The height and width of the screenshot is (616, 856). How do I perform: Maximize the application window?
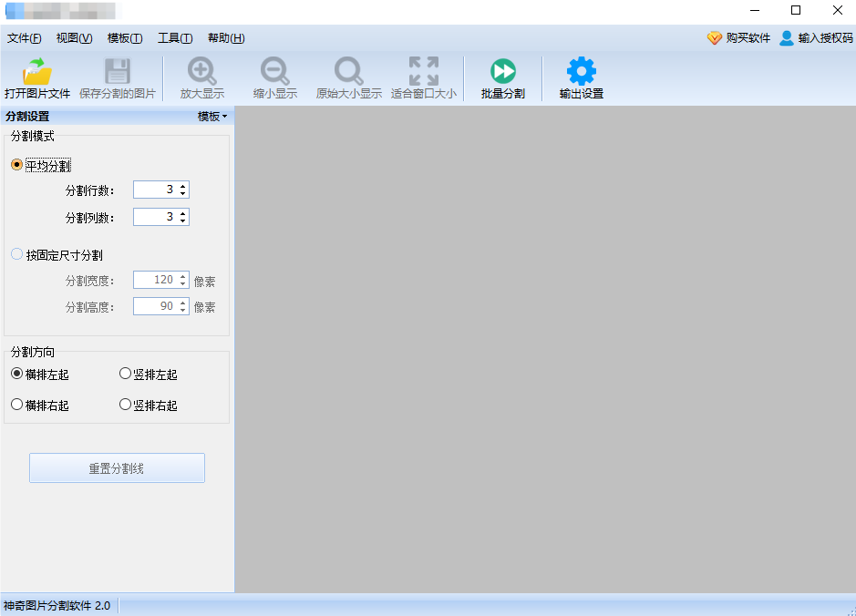point(796,10)
